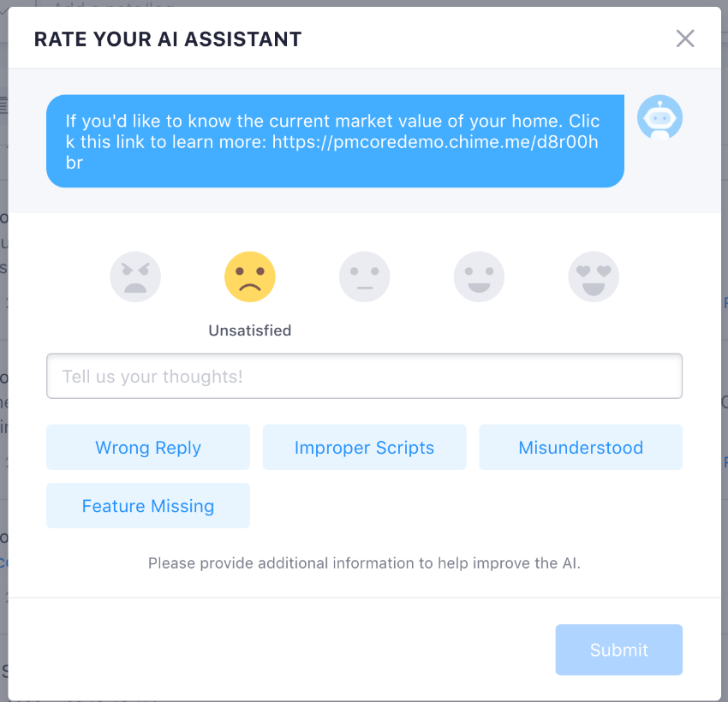Choose the yellow frowning face rating

(250, 277)
